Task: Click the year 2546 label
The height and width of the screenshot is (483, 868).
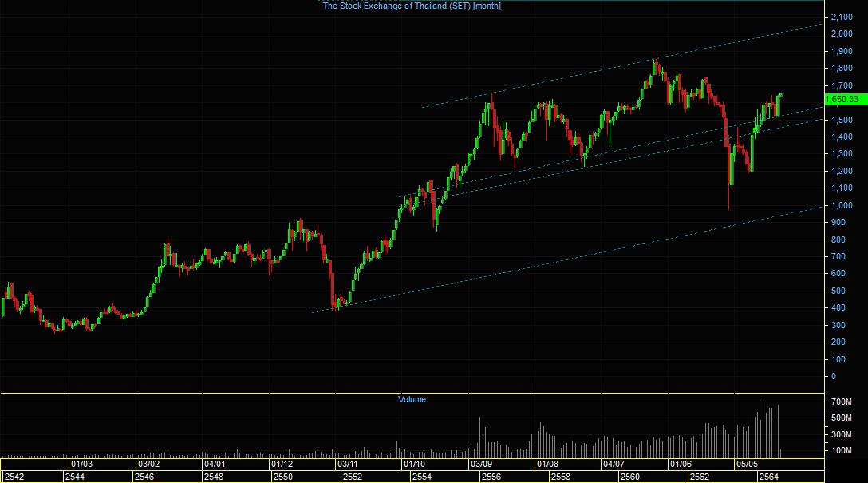Action: coord(144,477)
